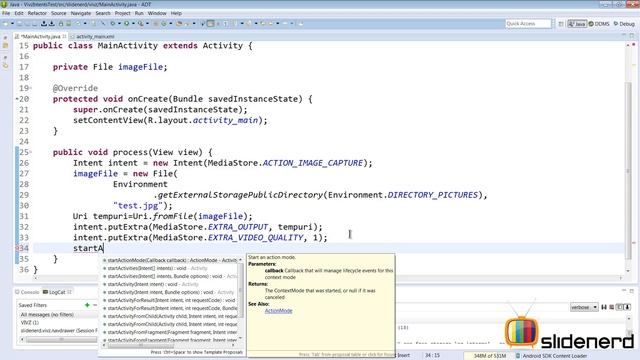
Task: Click the LogCat clear log icon
Action: click(x=612, y=307)
